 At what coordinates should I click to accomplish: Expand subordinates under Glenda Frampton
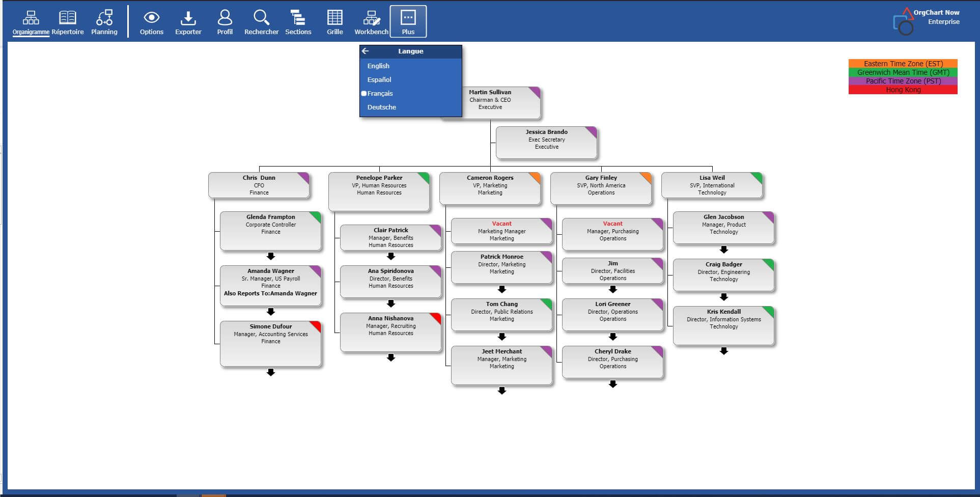pyautogui.click(x=271, y=256)
